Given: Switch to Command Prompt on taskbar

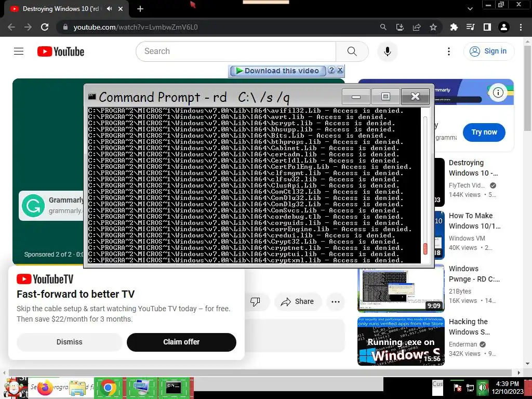Looking at the screenshot, I should 174,388.
